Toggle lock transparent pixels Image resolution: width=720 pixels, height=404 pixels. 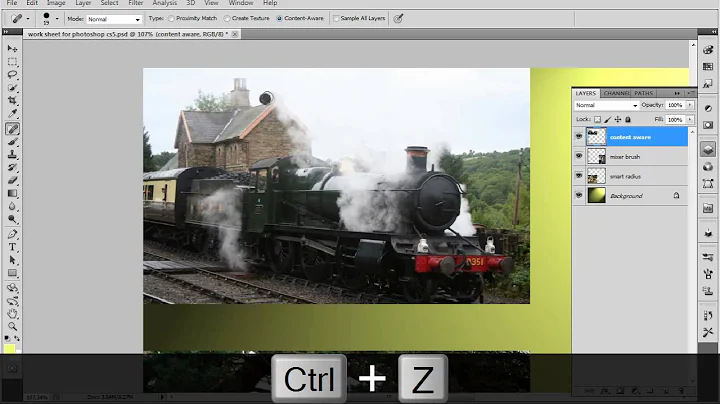pyautogui.click(x=597, y=119)
